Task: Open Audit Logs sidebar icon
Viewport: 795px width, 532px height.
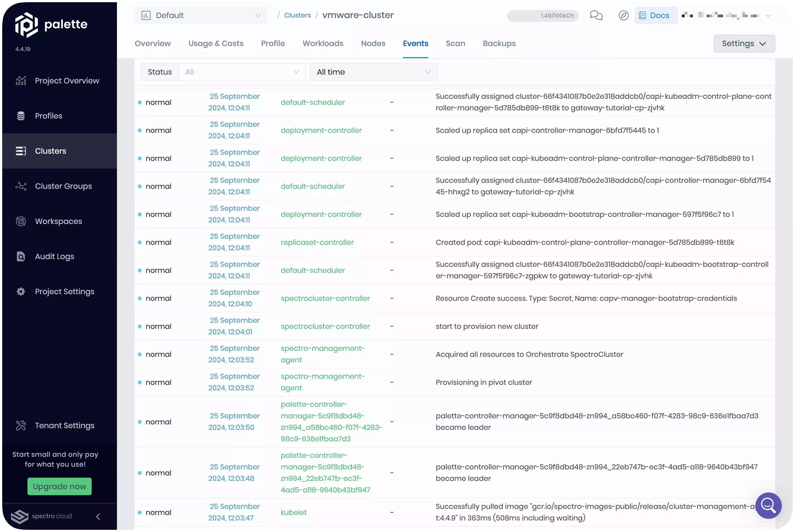Action: point(21,256)
